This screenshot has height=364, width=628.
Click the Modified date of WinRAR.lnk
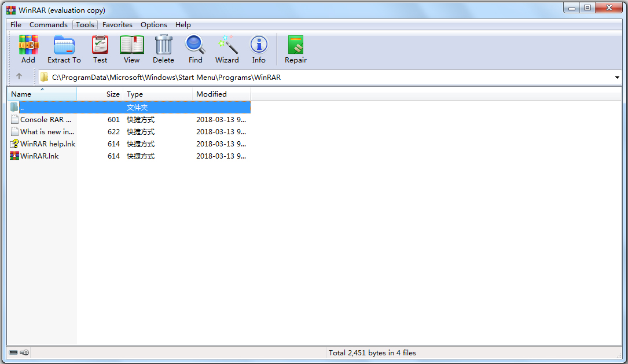pos(221,156)
